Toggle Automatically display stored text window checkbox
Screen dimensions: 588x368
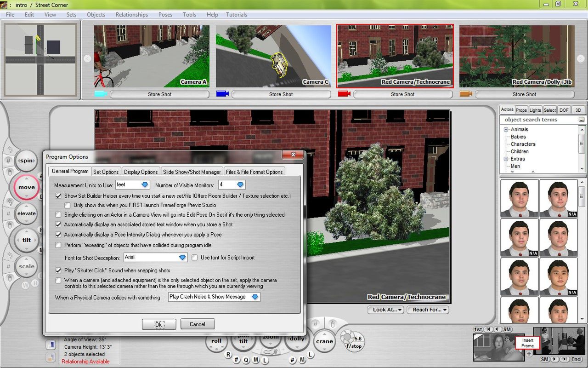pyautogui.click(x=58, y=224)
